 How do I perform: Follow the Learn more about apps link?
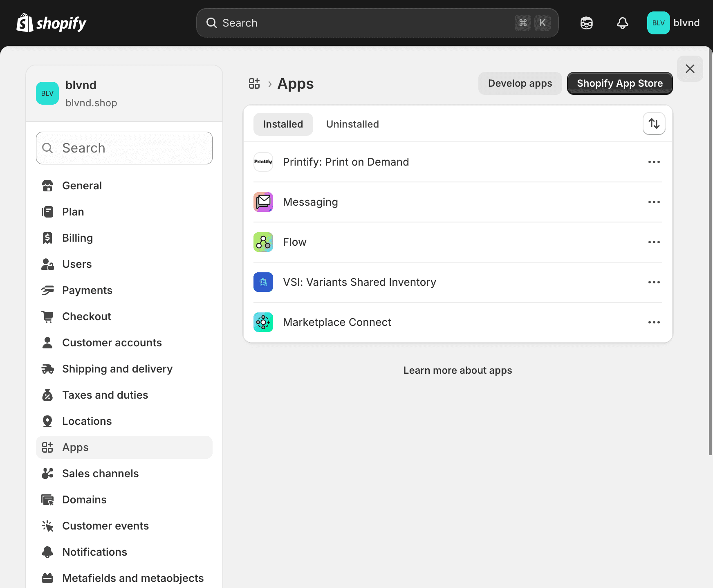coord(457,370)
